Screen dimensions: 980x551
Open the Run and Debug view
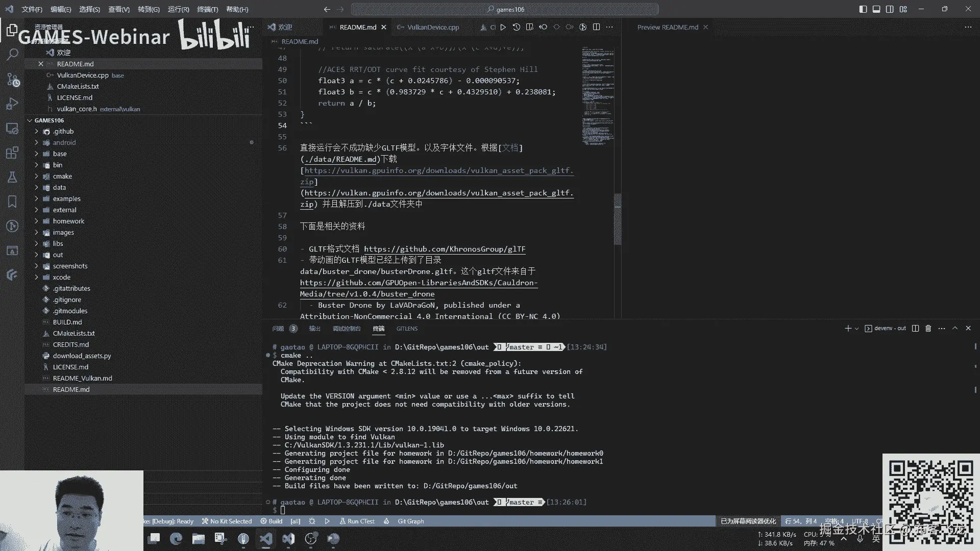point(12,104)
